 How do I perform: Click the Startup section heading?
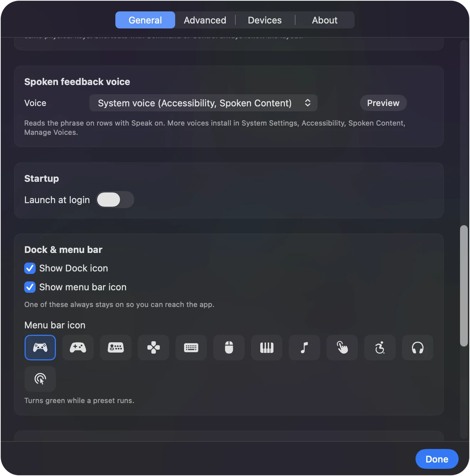coord(42,179)
